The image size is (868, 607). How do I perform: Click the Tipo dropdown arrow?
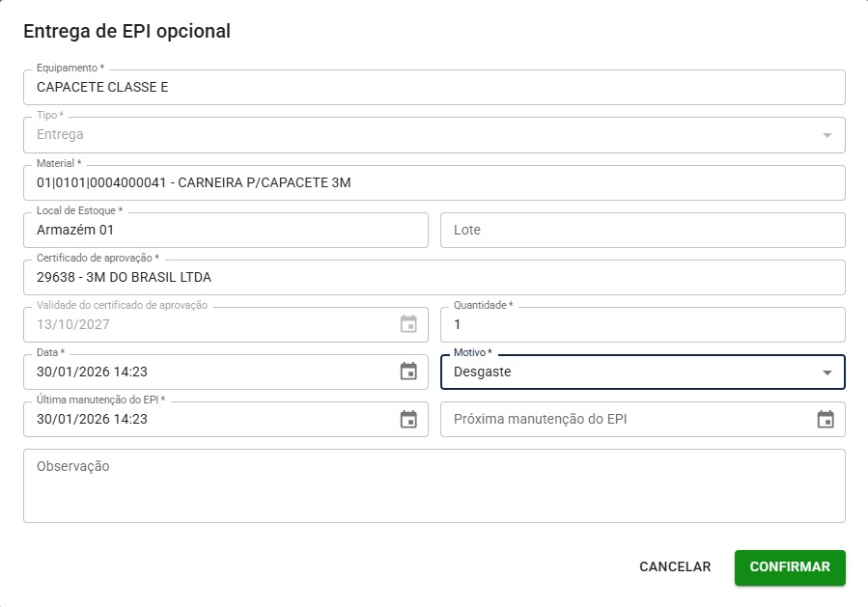click(x=826, y=135)
